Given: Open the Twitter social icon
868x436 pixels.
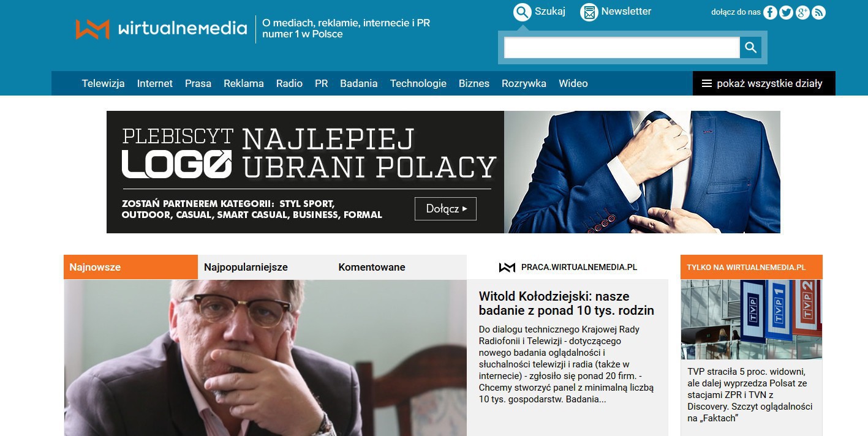Looking at the screenshot, I should [x=787, y=12].
